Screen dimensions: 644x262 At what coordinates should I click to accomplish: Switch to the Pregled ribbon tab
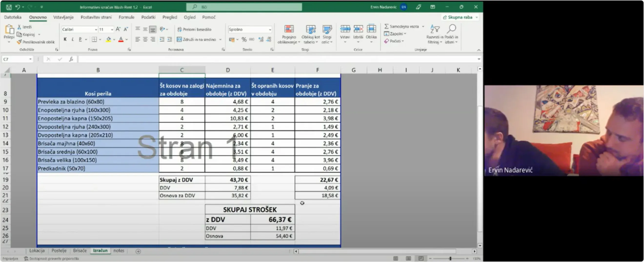[x=170, y=17]
